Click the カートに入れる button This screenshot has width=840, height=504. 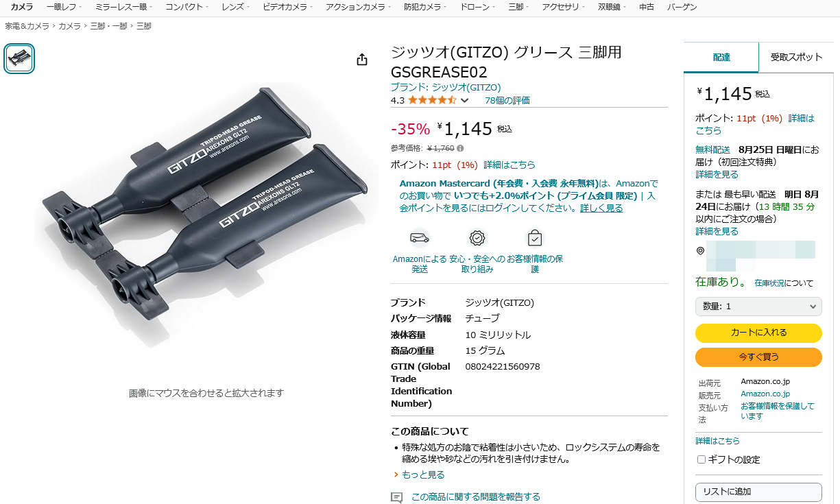[758, 333]
